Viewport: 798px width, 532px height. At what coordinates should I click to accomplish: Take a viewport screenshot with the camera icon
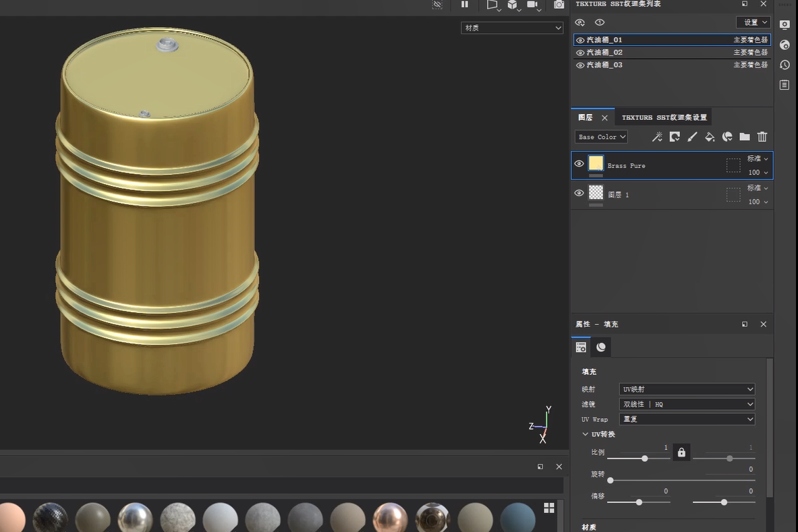pyautogui.click(x=559, y=5)
